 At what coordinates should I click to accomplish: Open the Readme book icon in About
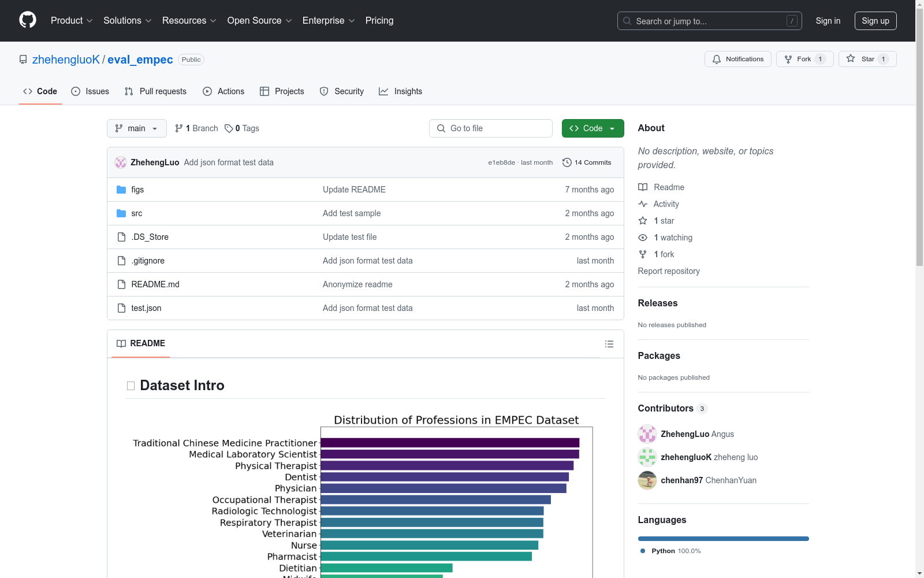coord(643,187)
